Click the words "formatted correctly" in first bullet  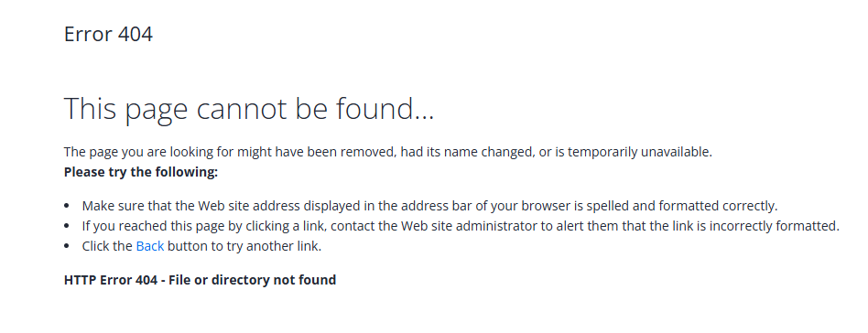[x=718, y=206]
